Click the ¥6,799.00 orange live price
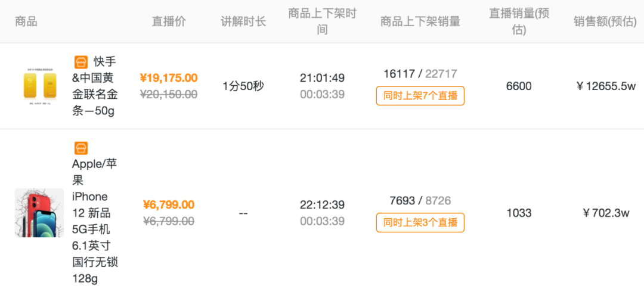This screenshot has width=644, height=292. (x=168, y=204)
